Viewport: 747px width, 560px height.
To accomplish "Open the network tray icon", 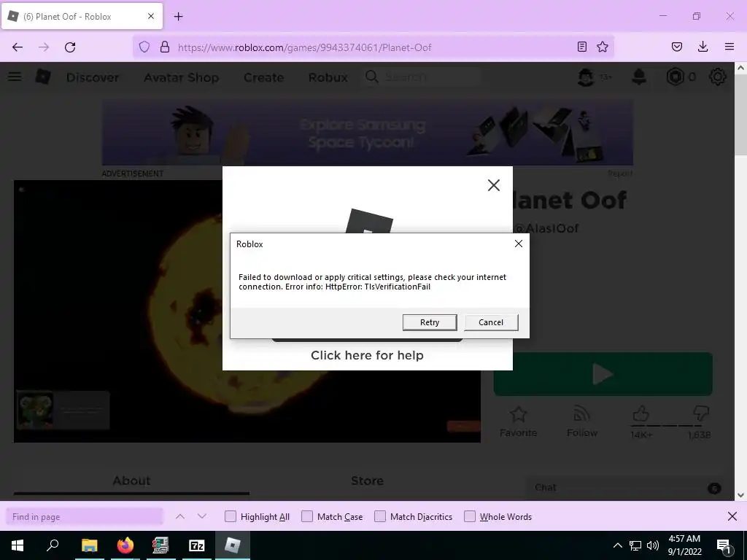I will tap(635, 545).
